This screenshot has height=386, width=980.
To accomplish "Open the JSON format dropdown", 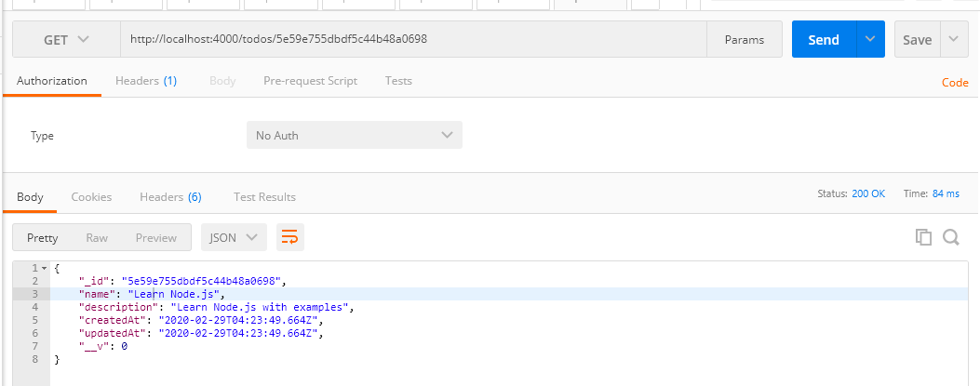I will point(234,237).
